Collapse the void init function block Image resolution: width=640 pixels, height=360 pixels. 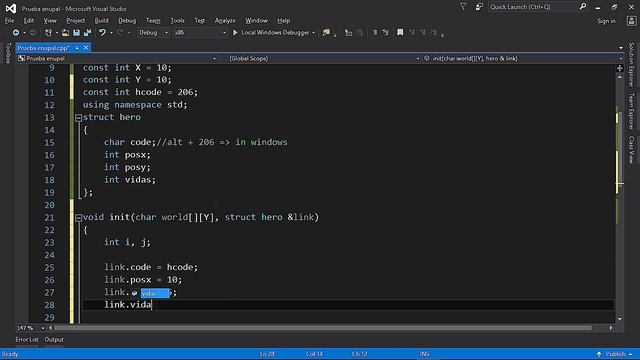pos(78,218)
